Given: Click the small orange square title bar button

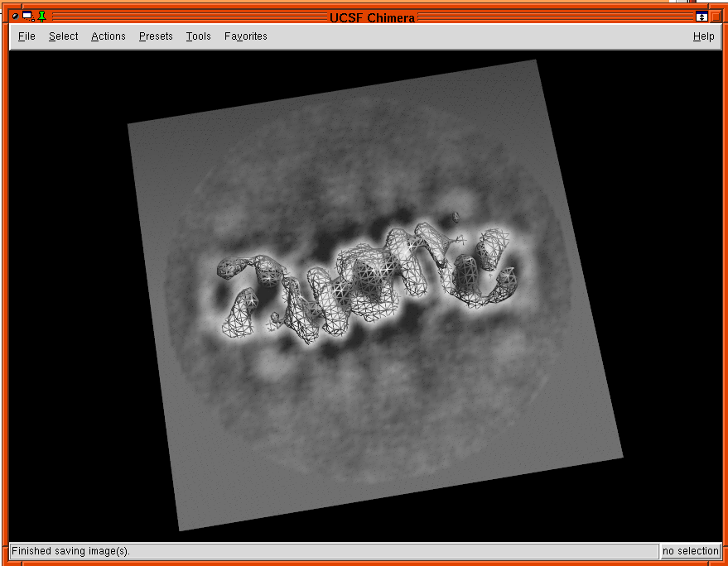Looking at the screenshot, I should [716, 17].
